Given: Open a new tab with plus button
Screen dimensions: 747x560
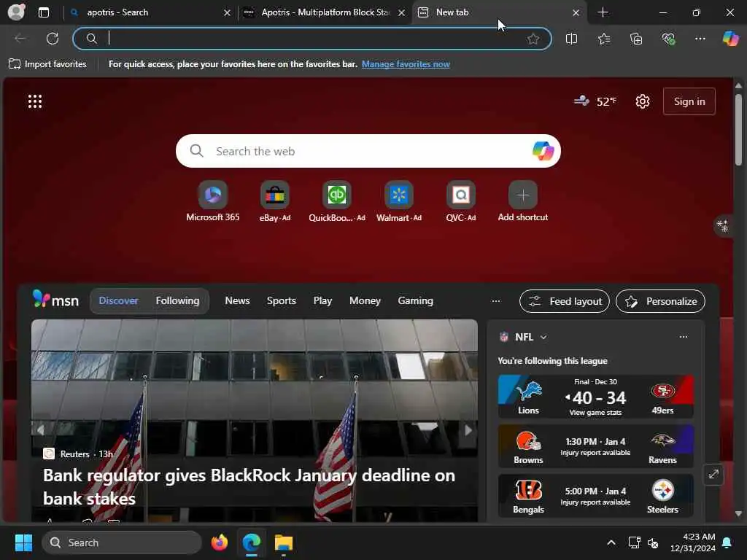Looking at the screenshot, I should click(x=603, y=12).
